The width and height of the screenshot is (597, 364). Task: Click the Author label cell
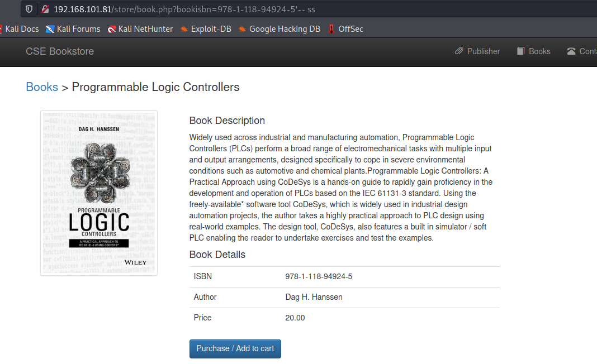click(x=205, y=297)
